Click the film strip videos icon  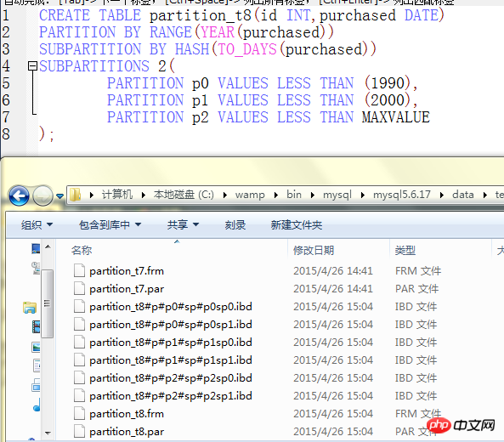click(36, 327)
